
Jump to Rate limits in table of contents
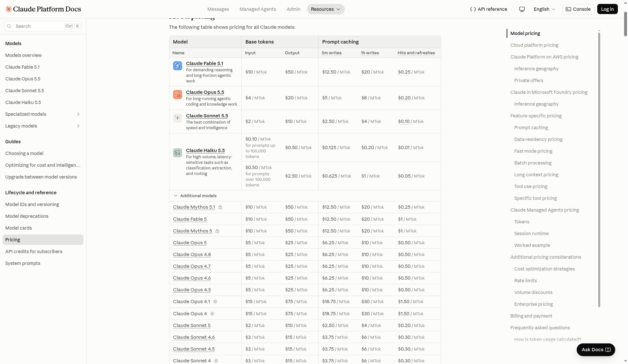pos(525,281)
